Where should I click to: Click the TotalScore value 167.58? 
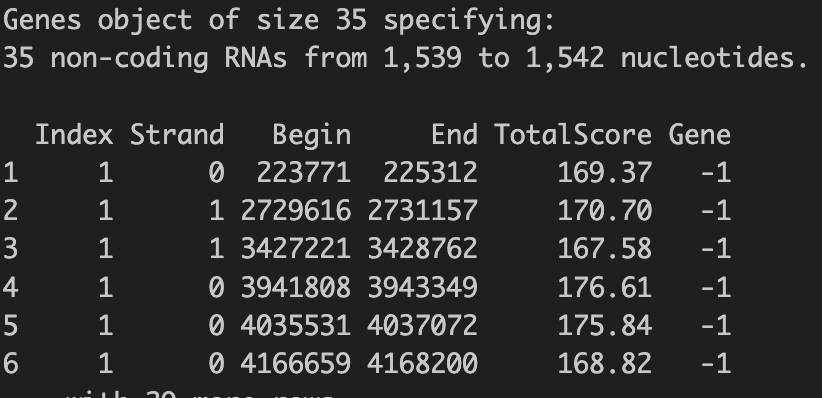pyautogui.click(x=604, y=249)
